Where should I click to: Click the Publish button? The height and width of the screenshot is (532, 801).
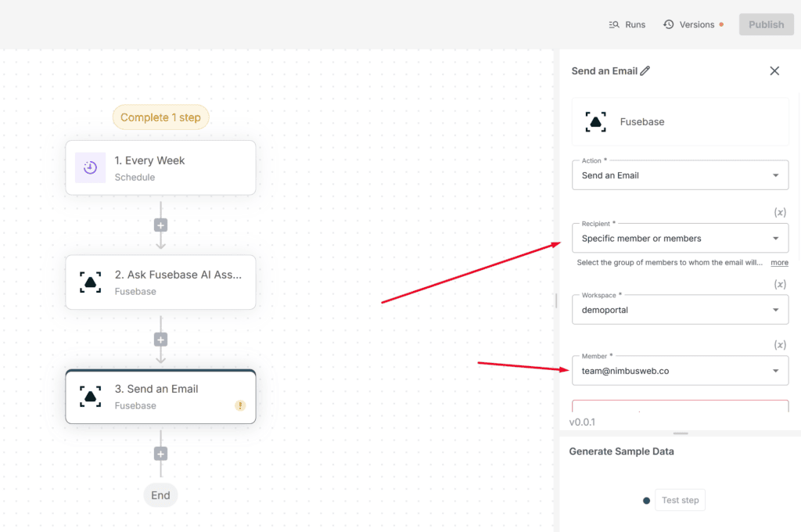(x=767, y=24)
